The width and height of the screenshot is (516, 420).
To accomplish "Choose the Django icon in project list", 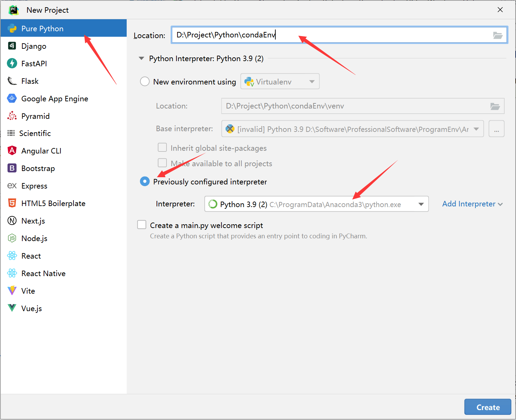I will (x=12, y=46).
